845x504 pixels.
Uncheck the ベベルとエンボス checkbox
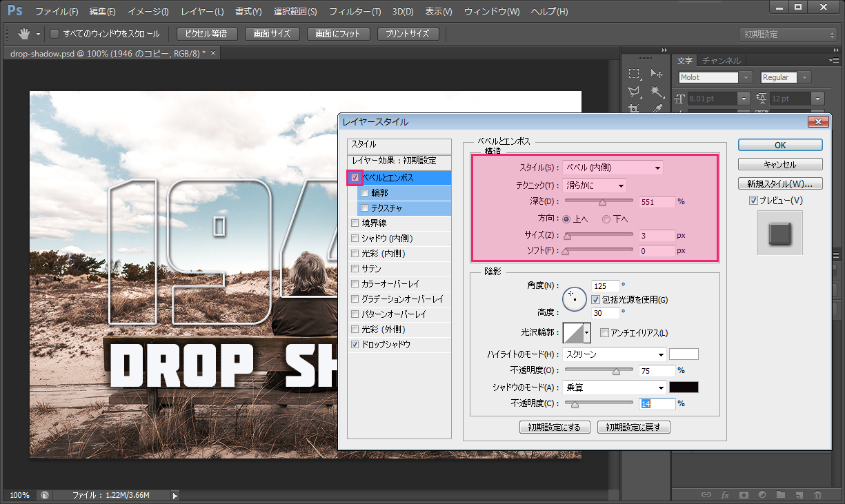(x=355, y=178)
